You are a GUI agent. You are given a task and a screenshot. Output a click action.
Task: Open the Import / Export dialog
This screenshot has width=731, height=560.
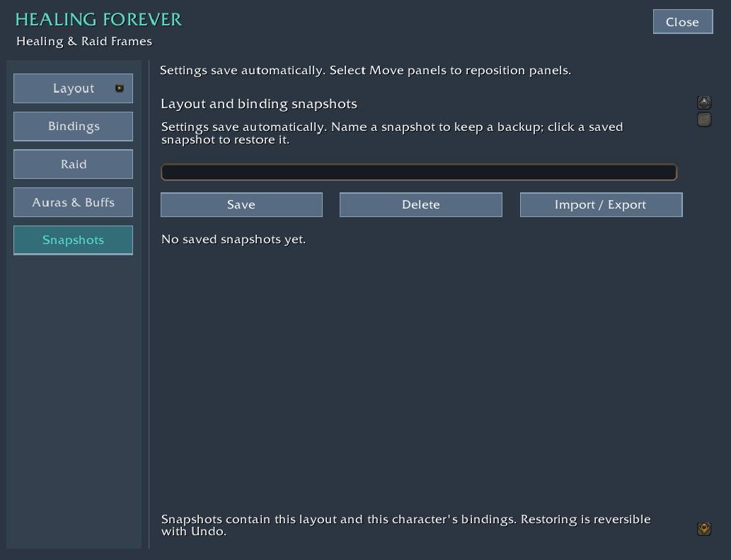tap(601, 204)
